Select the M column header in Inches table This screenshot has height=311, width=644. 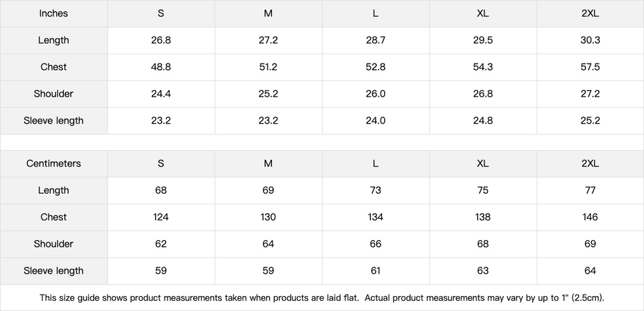tap(268, 14)
